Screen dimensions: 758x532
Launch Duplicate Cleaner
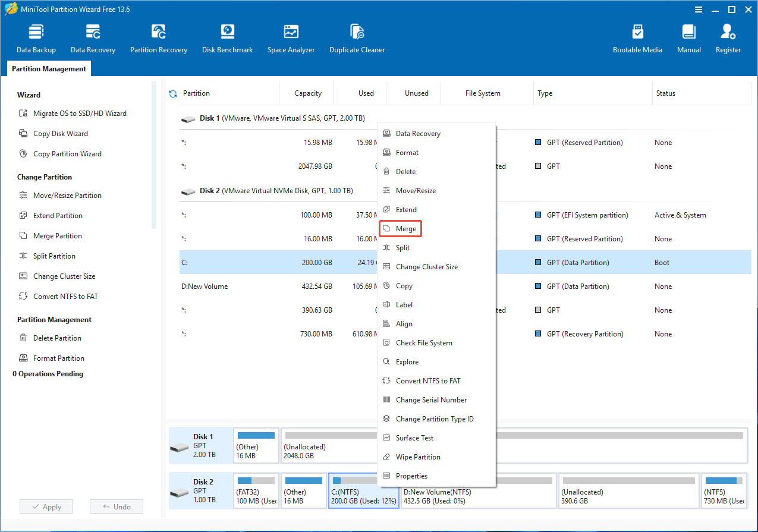click(357, 39)
